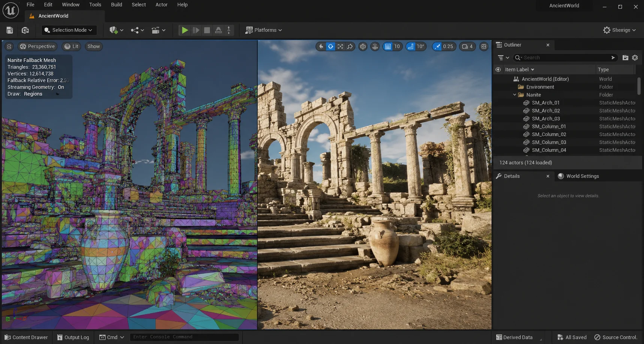Click the Stop simulation button
644x344 pixels.
pyautogui.click(x=207, y=30)
